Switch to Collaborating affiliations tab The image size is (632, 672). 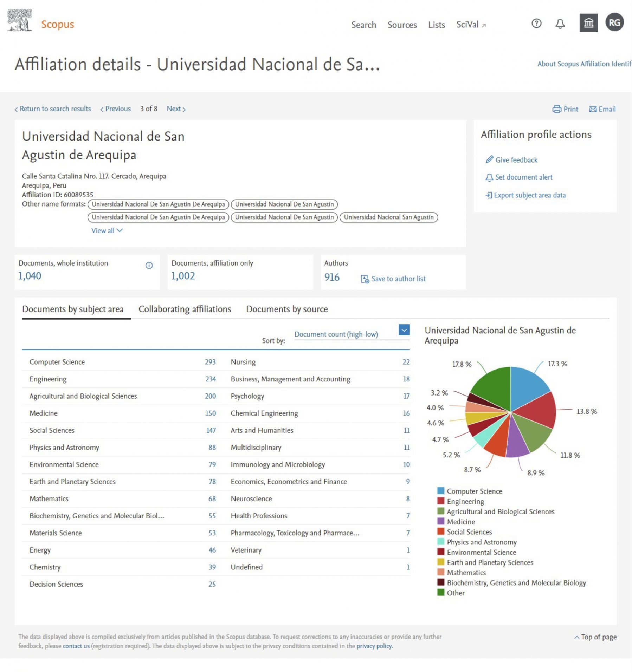tap(185, 309)
